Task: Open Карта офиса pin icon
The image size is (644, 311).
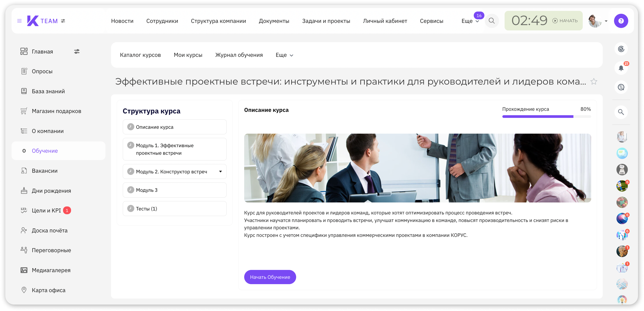Action: (x=24, y=290)
